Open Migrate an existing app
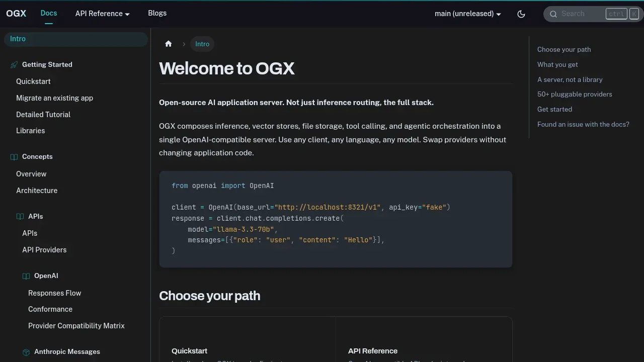Viewport: 644px width, 362px height. 54,98
